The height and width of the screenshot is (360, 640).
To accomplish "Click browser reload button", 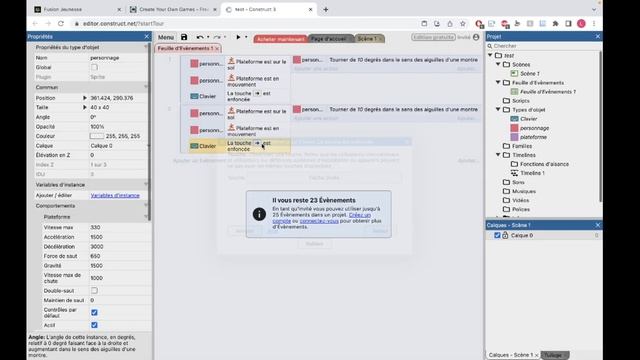I will click(x=61, y=24).
